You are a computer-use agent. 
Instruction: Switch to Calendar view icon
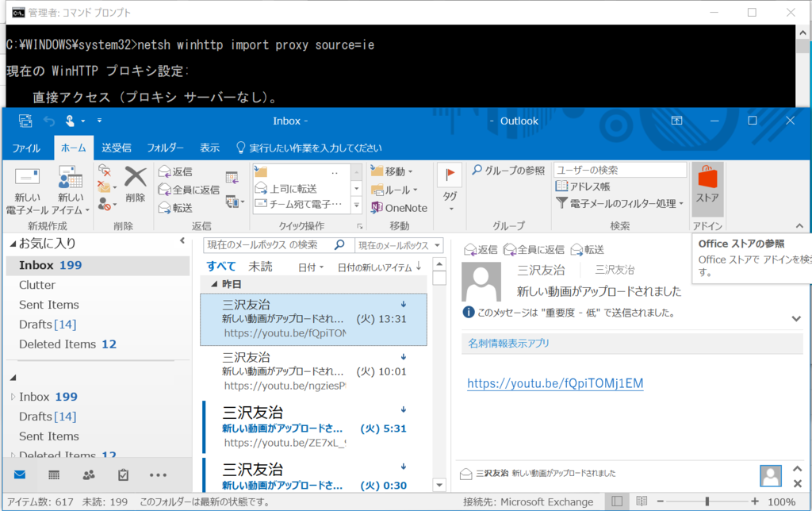coord(54,474)
